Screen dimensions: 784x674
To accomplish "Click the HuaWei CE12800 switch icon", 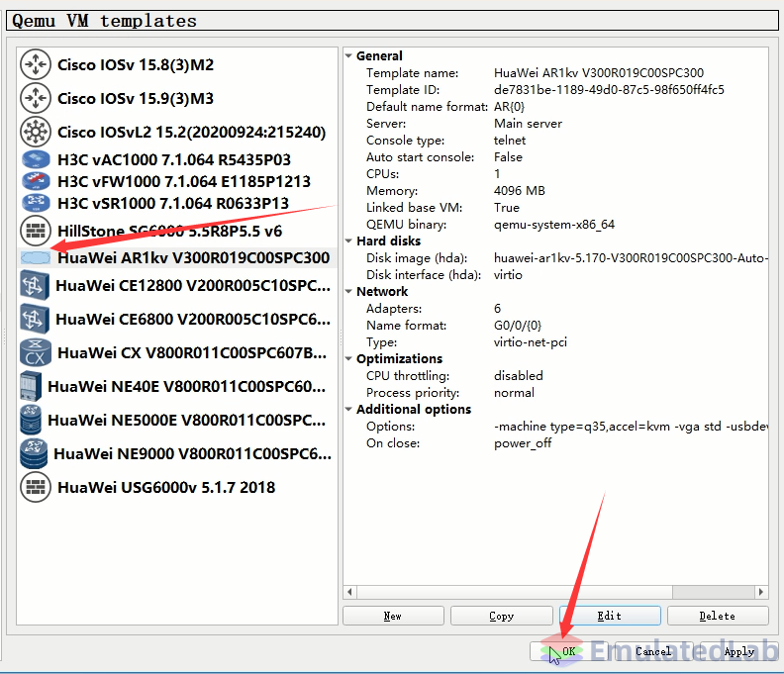I will pos(35,285).
